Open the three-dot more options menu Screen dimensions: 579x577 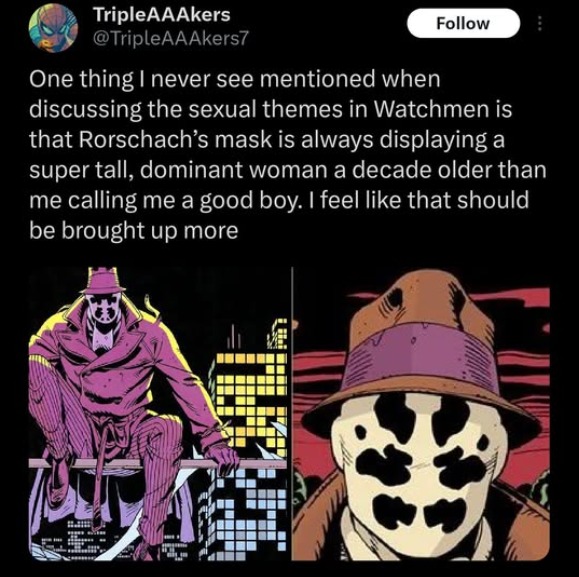(539, 24)
